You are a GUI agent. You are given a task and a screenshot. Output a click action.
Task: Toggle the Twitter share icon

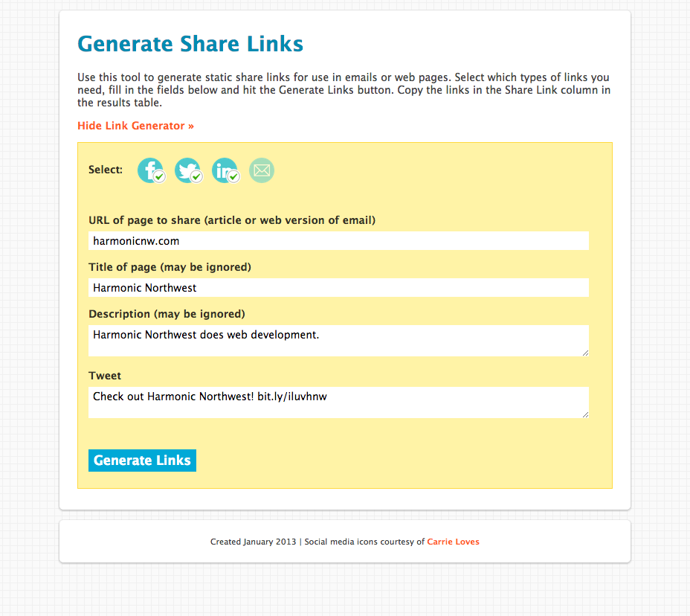click(x=187, y=170)
